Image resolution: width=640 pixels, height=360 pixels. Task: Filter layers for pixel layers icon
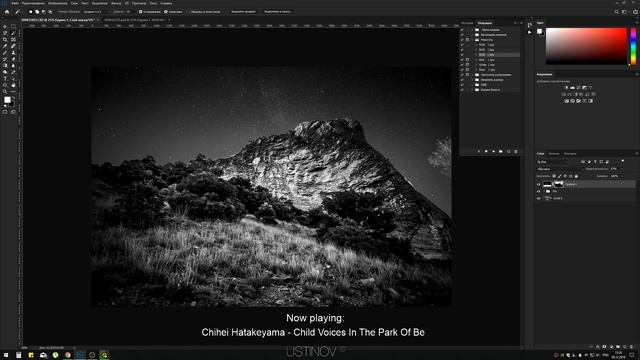click(x=582, y=162)
